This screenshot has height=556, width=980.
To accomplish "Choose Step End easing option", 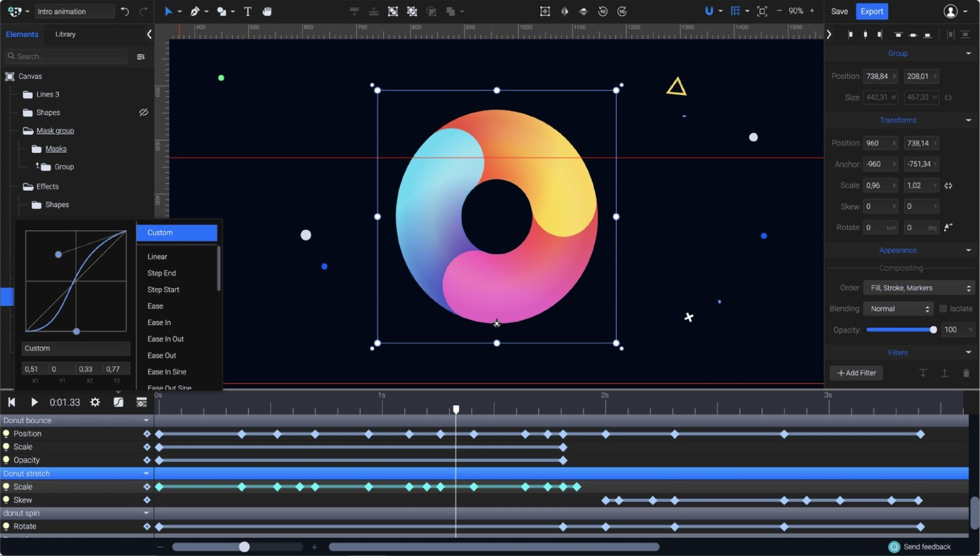I will point(162,273).
